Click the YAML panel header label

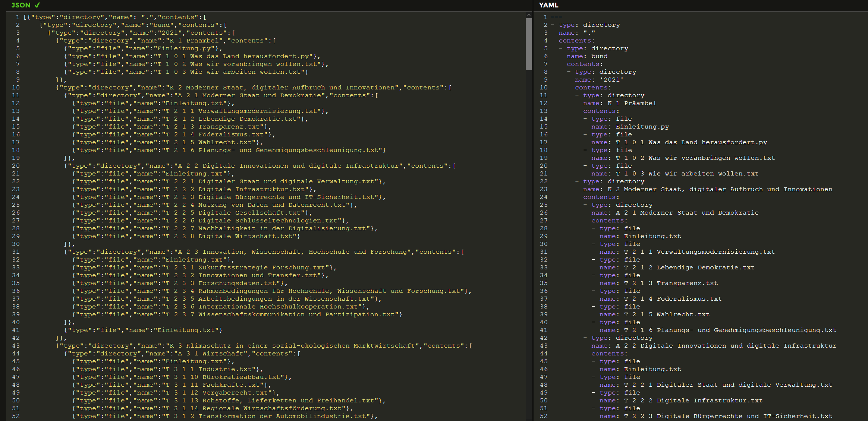pos(548,5)
